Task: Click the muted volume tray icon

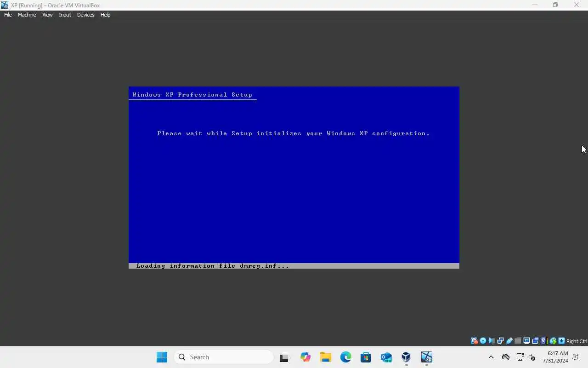Action: (x=532, y=357)
